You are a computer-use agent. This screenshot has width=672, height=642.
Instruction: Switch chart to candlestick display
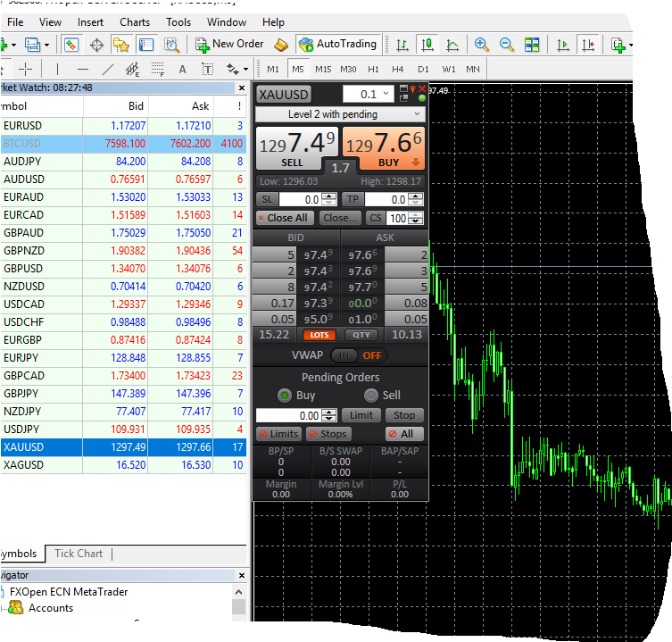[x=427, y=44]
